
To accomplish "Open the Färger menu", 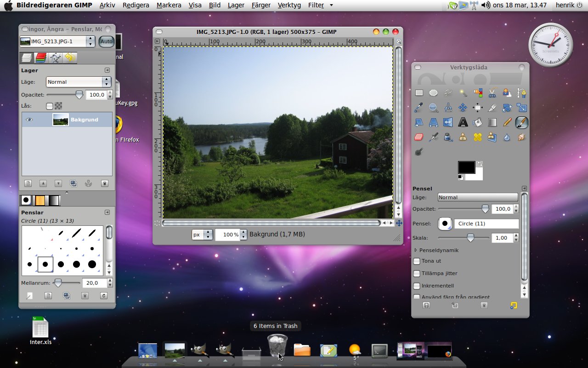I will pos(261,5).
